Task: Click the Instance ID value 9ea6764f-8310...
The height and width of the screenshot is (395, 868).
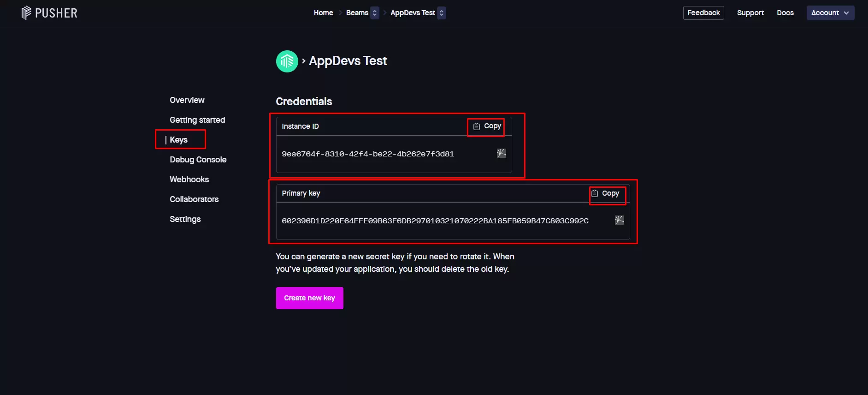Action: [x=368, y=154]
